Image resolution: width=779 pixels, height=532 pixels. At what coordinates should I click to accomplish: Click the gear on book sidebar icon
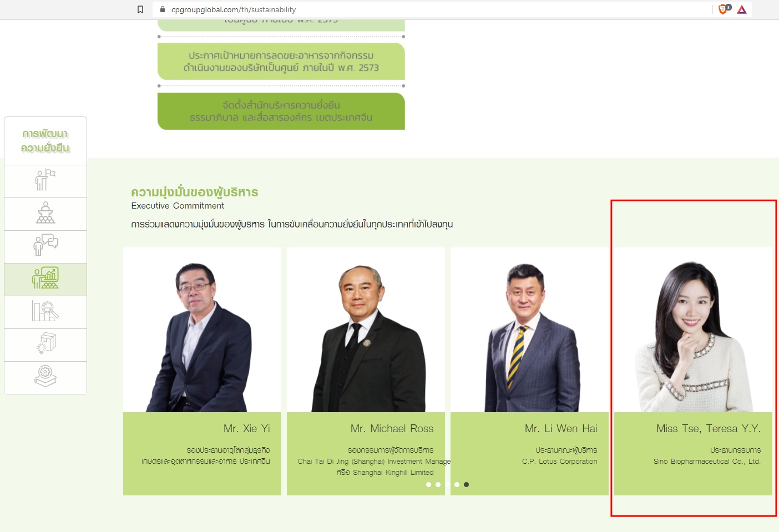pos(45,377)
